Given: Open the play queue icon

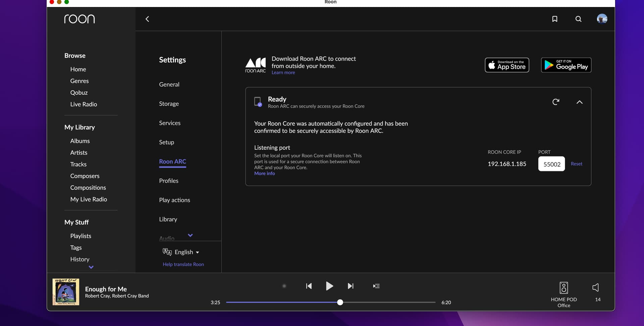Looking at the screenshot, I should click(376, 286).
